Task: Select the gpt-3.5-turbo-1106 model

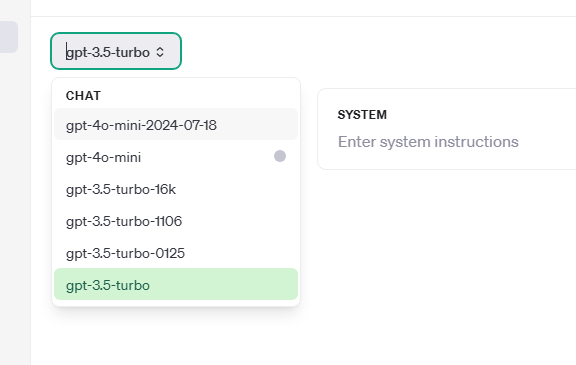Action: tap(176, 221)
